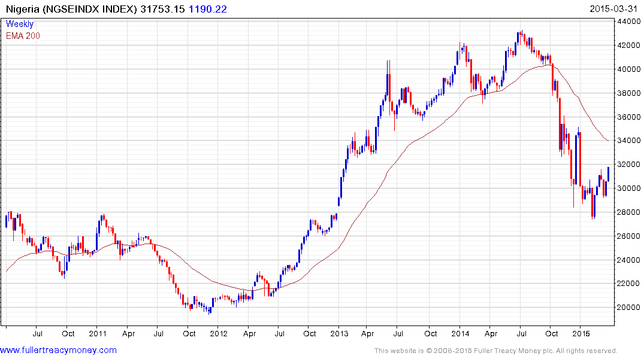Click the 20000 price axis label
The width and height of the screenshot is (644, 359).
pyautogui.click(x=628, y=307)
